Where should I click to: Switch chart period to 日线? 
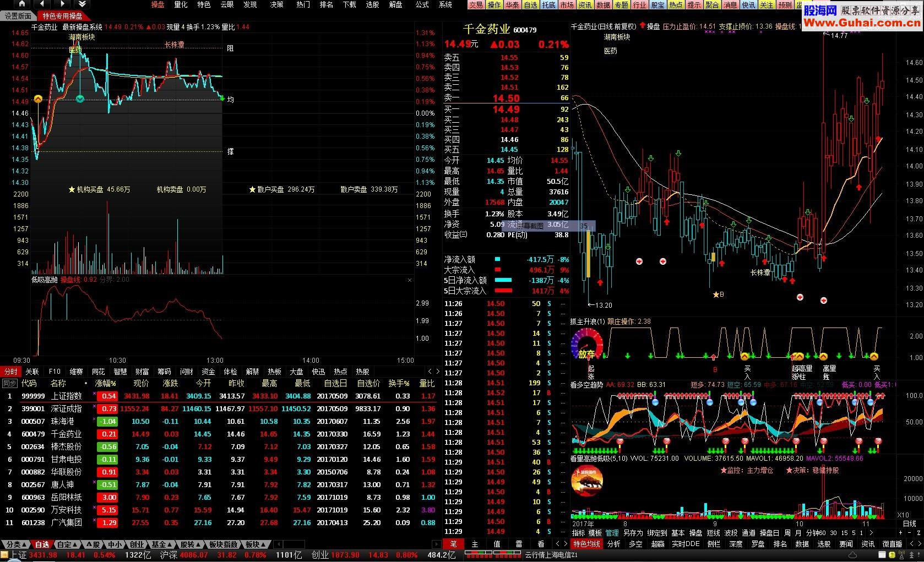tap(909, 523)
